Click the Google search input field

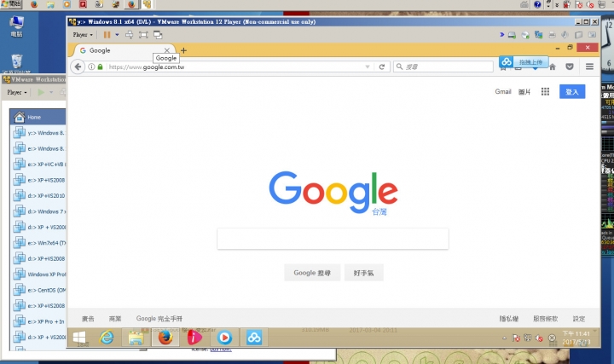point(333,239)
